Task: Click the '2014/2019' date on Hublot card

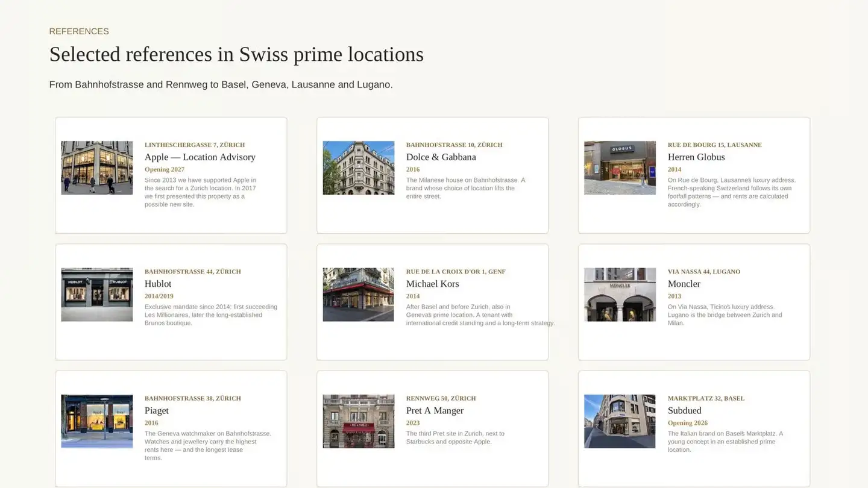Action: tap(159, 296)
